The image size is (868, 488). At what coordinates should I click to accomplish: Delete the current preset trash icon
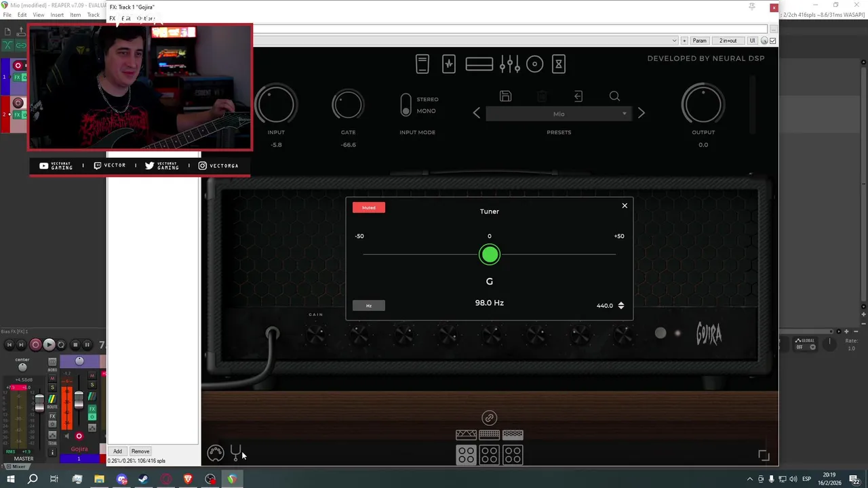click(x=542, y=96)
